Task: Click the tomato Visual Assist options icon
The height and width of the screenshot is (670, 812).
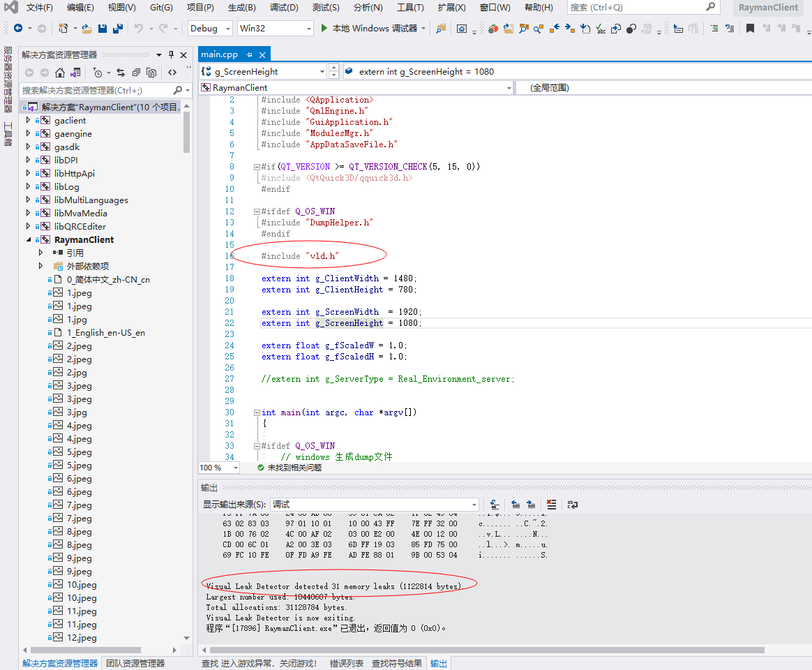Action: coord(493,28)
